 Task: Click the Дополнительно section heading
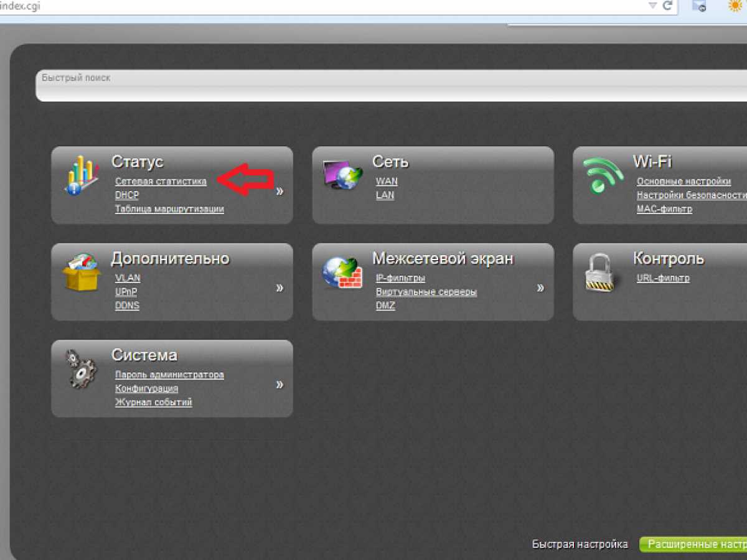[x=171, y=258]
